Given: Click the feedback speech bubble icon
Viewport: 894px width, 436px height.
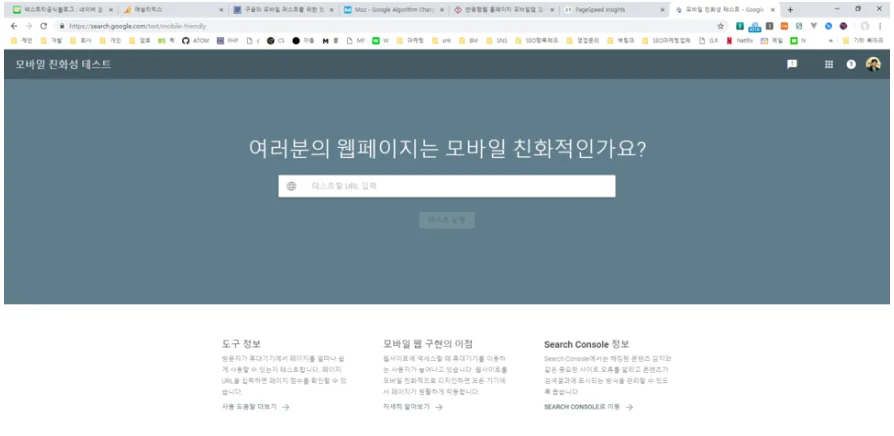Looking at the screenshot, I should tap(792, 64).
